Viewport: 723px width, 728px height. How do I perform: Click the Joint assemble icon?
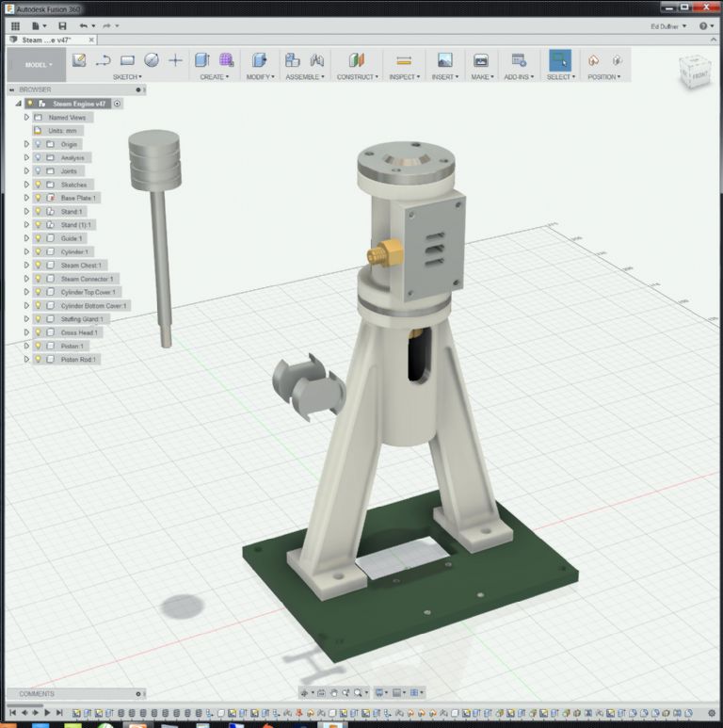coord(317,60)
